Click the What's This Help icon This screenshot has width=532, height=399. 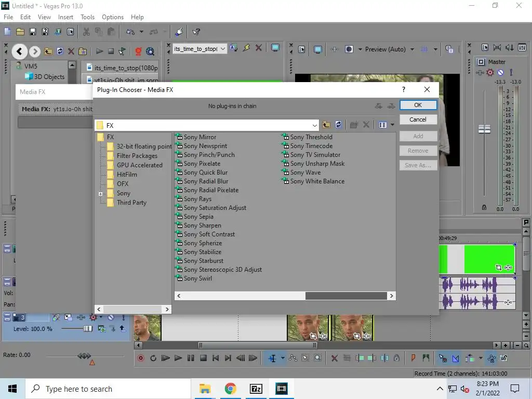(196, 32)
